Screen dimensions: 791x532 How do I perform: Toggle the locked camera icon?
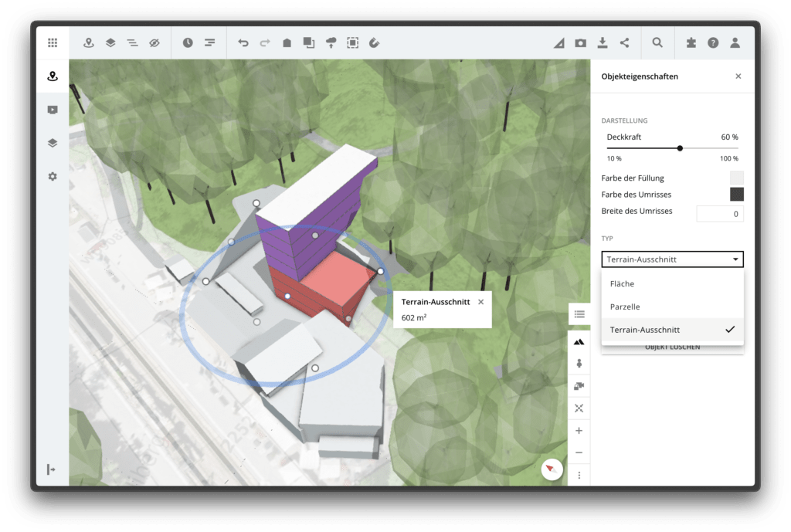579,386
